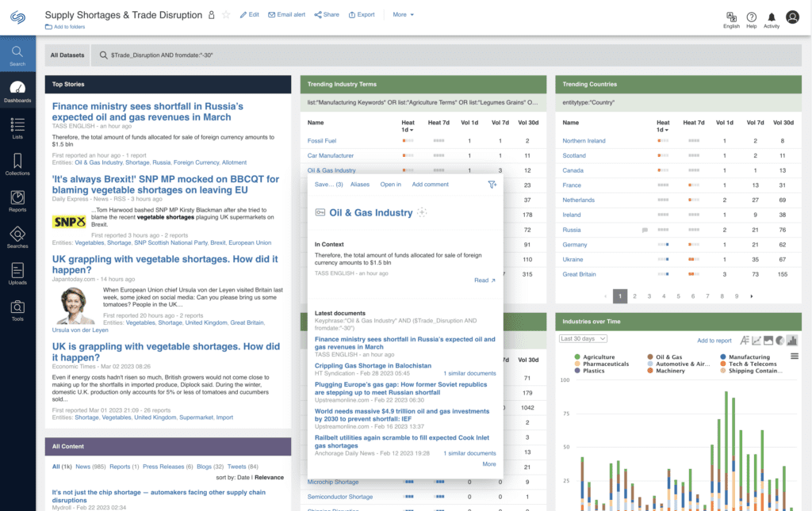
Task: Create an Email alert
Action: pyautogui.click(x=286, y=15)
